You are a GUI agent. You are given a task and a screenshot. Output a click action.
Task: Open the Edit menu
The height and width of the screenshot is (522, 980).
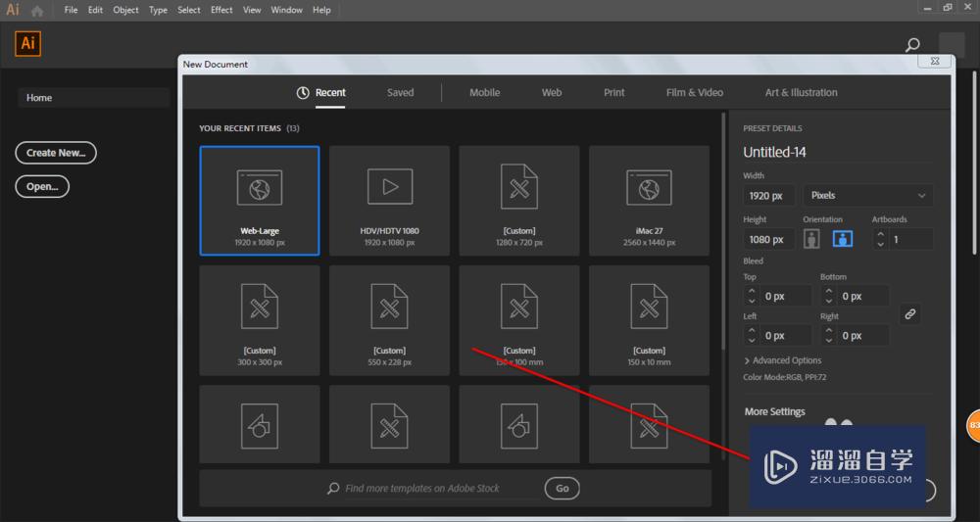95,10
